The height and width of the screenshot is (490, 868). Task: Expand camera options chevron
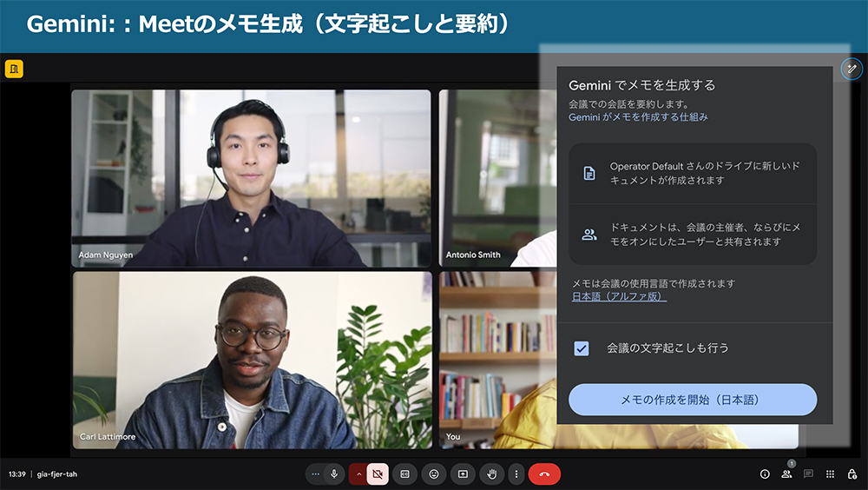[358, 473]
